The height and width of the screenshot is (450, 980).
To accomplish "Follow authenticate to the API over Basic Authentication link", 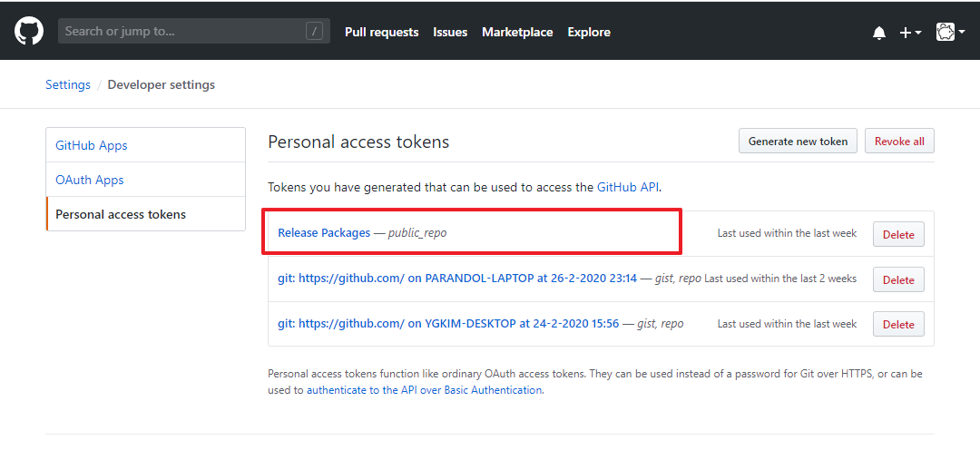I will [x=424, y=390].
